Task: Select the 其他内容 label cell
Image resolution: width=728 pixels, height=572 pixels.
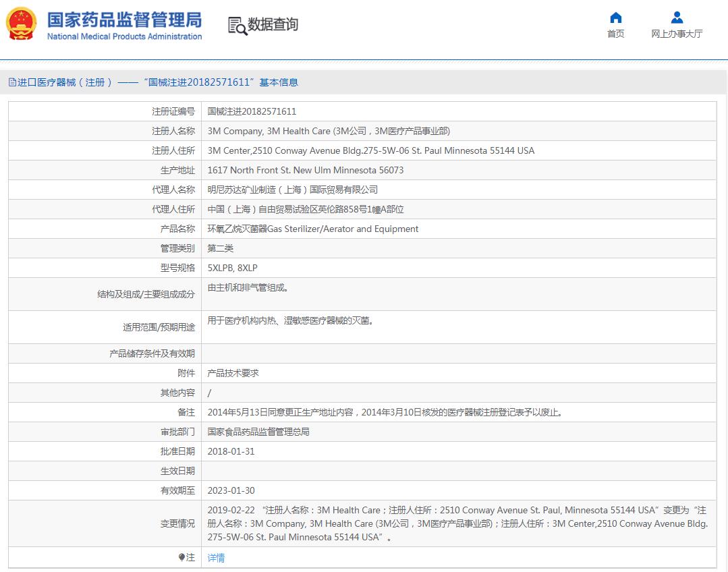Action: tap(105, 393)
